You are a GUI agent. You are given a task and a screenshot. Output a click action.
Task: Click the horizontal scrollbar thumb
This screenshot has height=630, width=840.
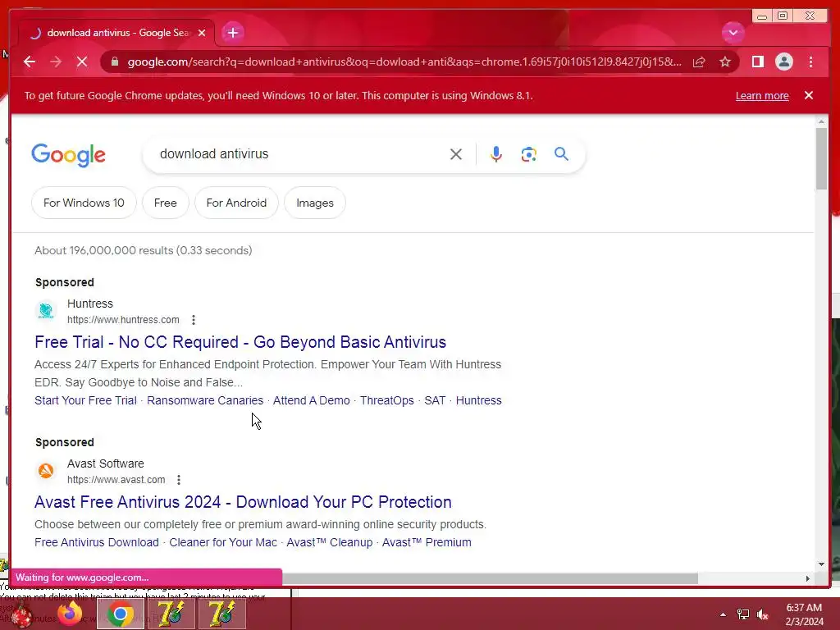(491, 578)
